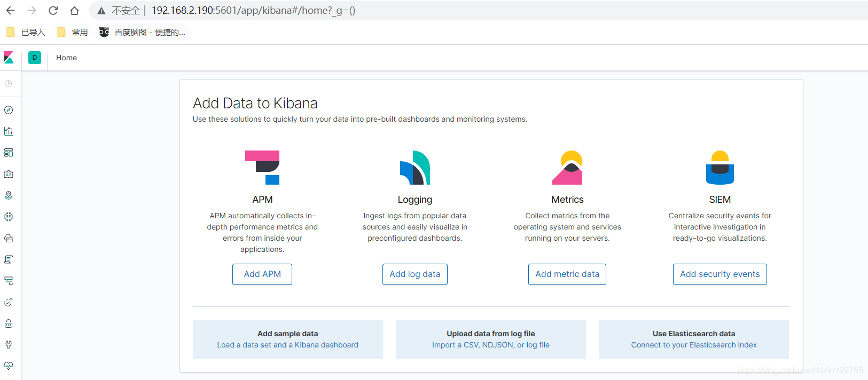
Task: Open Infrastructure from the sidebar
Action: coord(9,238)
